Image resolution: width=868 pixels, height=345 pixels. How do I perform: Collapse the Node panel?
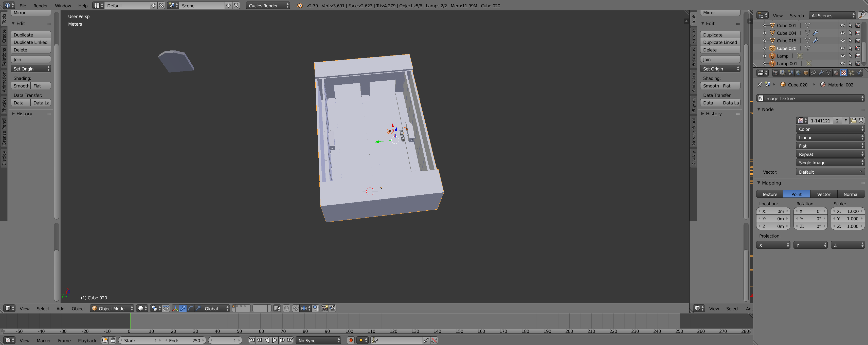click(x=759, y=109)
